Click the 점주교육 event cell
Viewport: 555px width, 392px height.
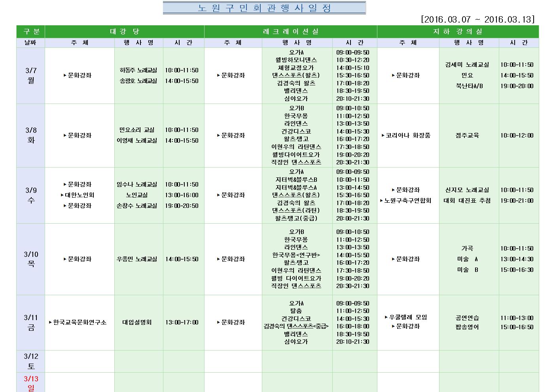click(x=467, y=136)
